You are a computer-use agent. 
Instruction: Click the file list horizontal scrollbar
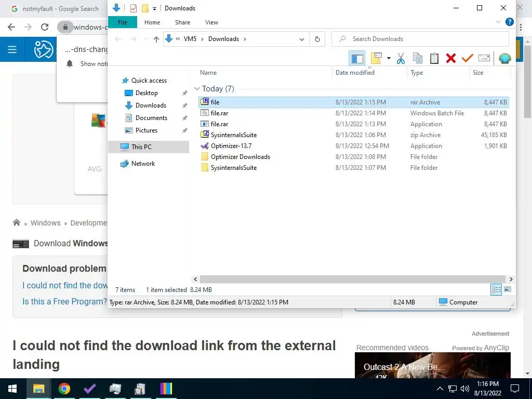(x=353, y=279)
